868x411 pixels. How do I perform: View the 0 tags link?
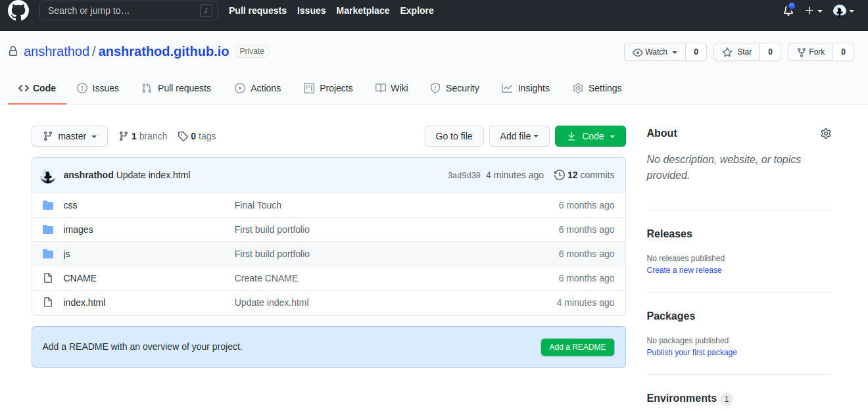[x=197, y=136]
